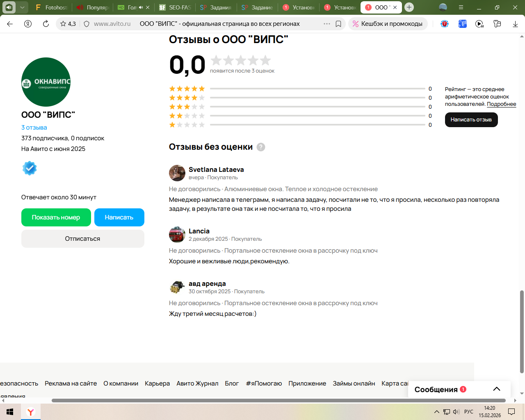Open a new browser tab with the plus icon
This screenshot has height=420, width=525.
pos(409,7)
